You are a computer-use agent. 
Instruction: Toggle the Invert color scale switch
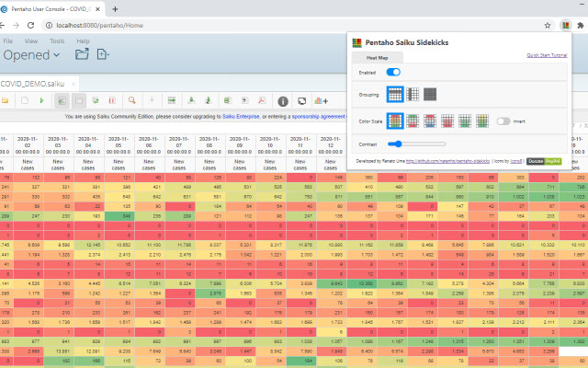tap(503, 121)
